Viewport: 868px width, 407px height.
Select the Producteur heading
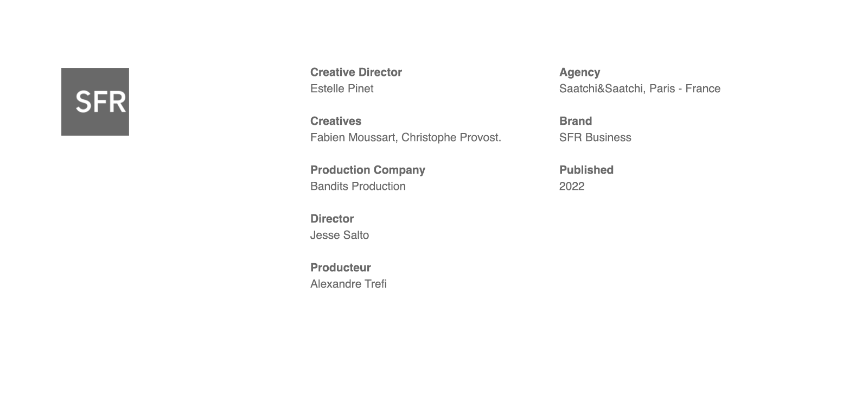pyautogui.click(x=341, y=268)
